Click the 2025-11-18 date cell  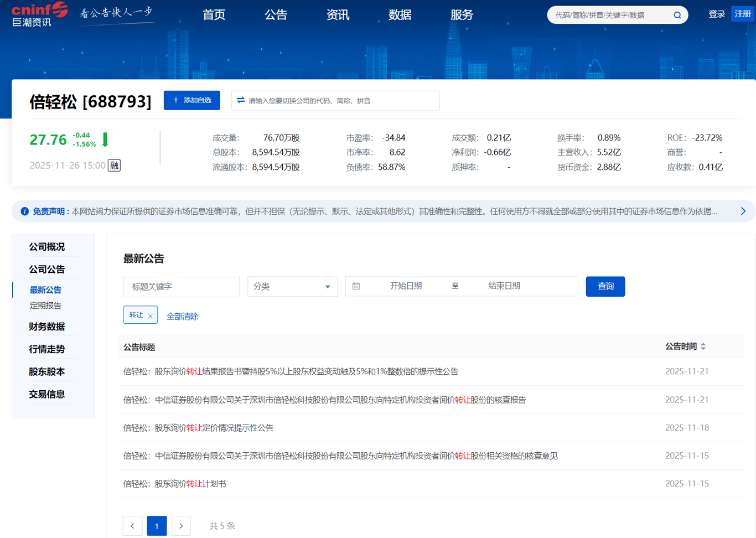click(687, 428)
